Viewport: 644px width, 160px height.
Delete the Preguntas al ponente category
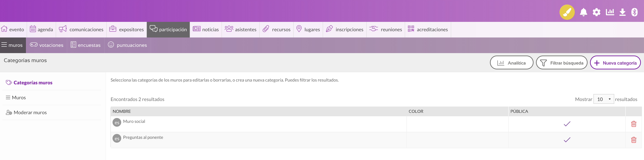[633, 140]
